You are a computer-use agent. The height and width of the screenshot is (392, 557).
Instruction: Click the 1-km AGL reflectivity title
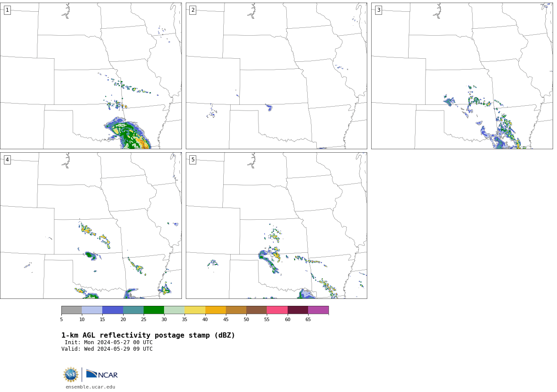click(148, 335)
